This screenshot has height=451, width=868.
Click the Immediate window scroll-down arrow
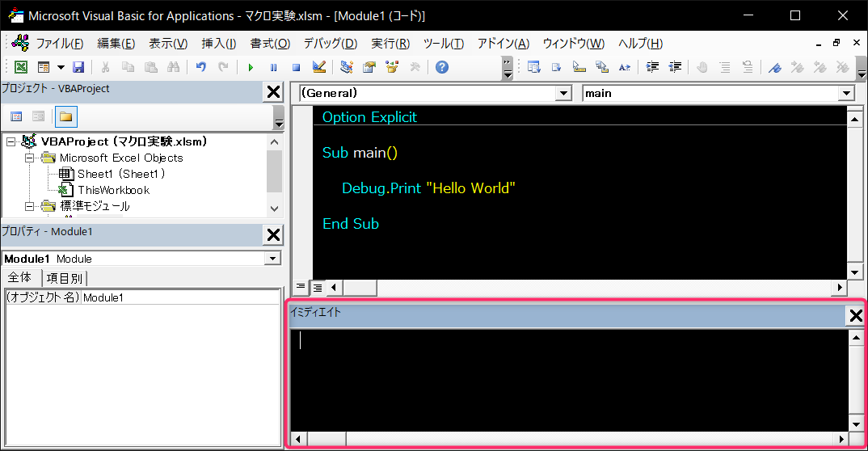pyautogui.click(x=856, y=424)
